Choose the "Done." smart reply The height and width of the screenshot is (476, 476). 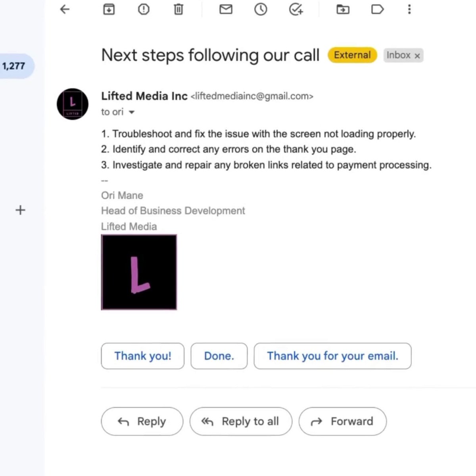coord(219,356)
